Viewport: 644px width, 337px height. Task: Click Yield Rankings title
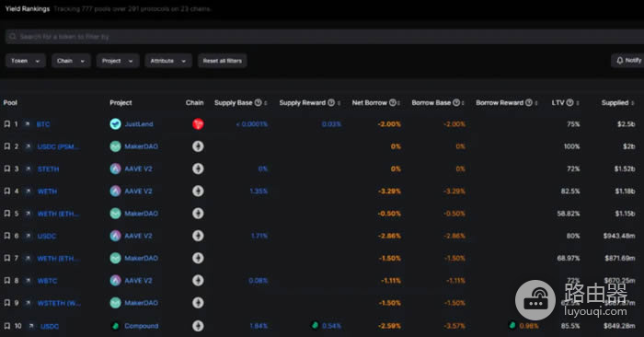(x=28, y=8)
